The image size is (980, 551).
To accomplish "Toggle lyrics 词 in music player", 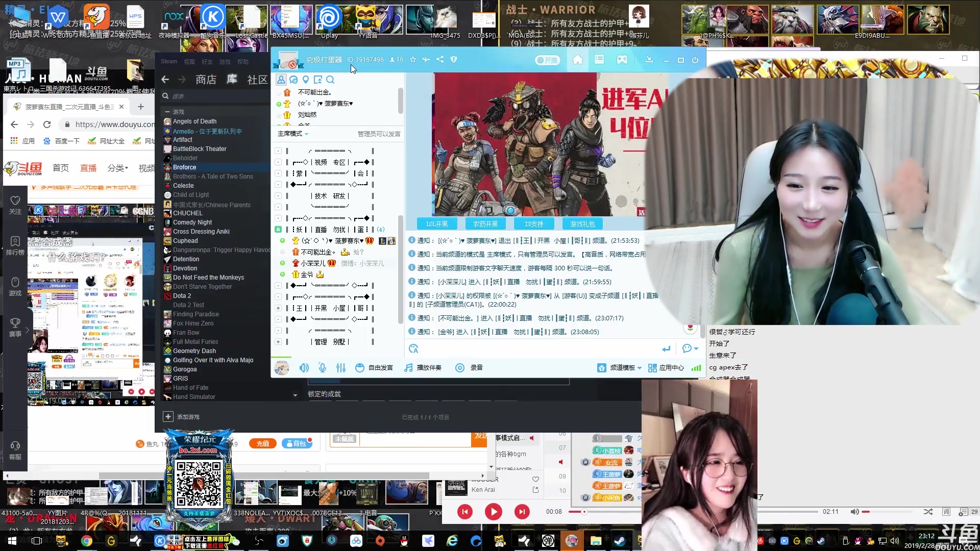I will (946, 512).
